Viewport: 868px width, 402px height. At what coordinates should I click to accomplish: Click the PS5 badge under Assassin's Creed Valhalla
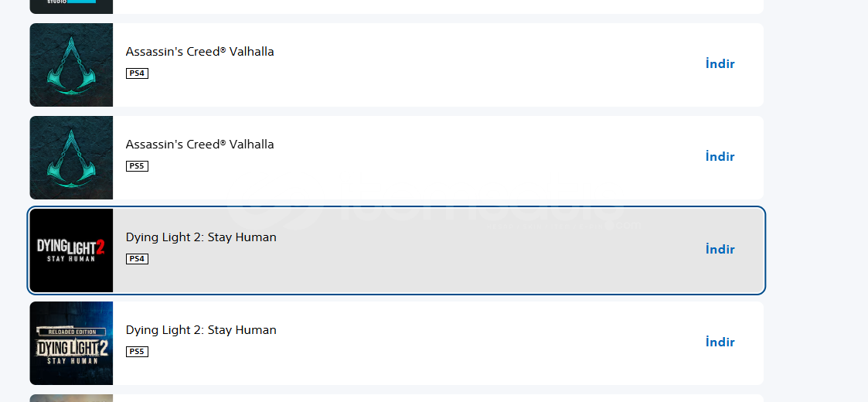(x=137, y=166)
